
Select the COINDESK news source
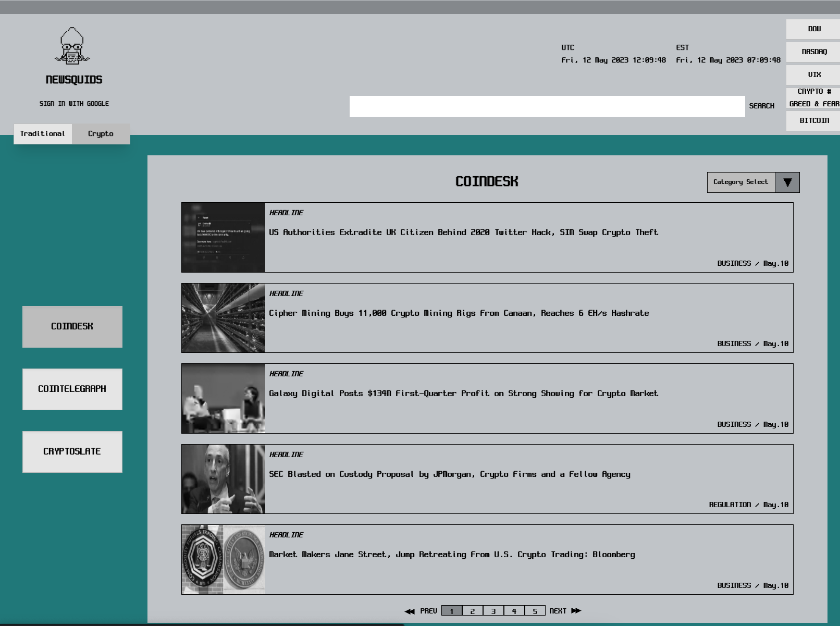tap(72, 326)
